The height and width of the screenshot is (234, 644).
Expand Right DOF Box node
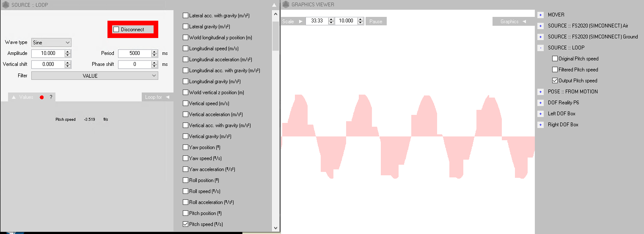click(x=541, y=125)
